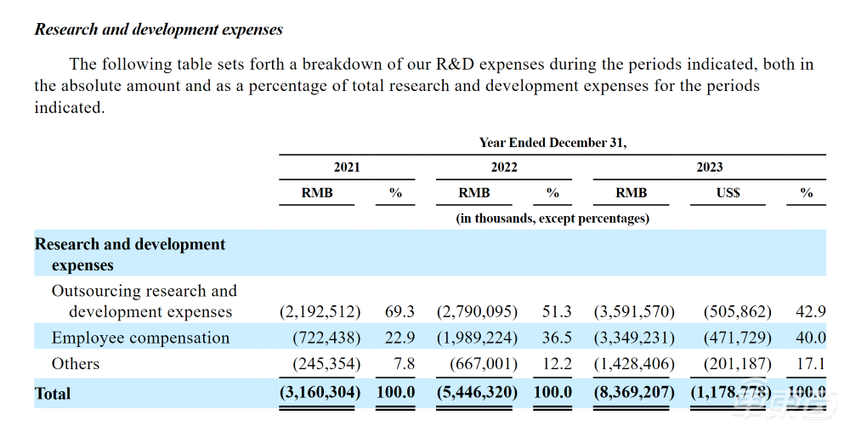Screen dimensions: 850x432
Task: Select the 2021 total value (3,160,304)
Action: 320,393
